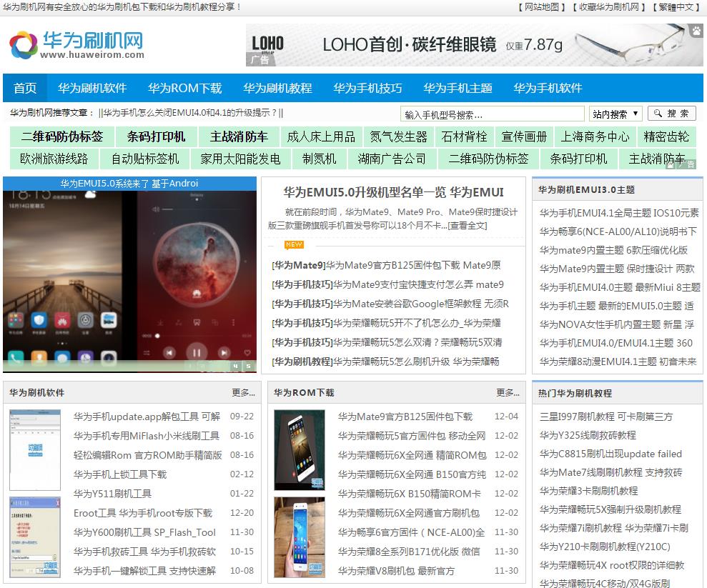The height and width of the screenshot is (588, 707).
Task: Click 更多 in 华为刷机软件 section
Action: pyautogui.click(x=243, y=393)
